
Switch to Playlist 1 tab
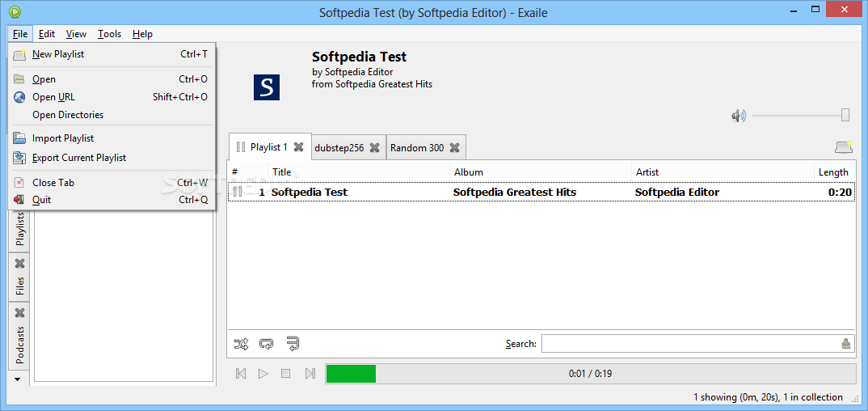tap(269, 146)
